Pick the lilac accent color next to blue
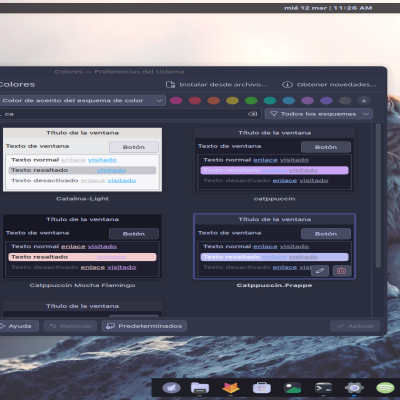The width and height of the screenshot is (400, 400). (x=307, y=100)
